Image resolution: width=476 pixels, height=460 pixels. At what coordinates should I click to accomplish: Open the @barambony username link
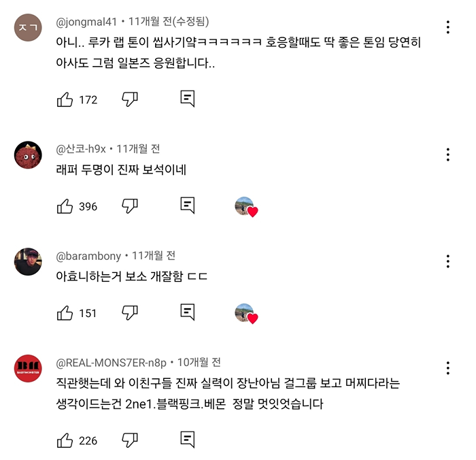[x=88, y=256]
